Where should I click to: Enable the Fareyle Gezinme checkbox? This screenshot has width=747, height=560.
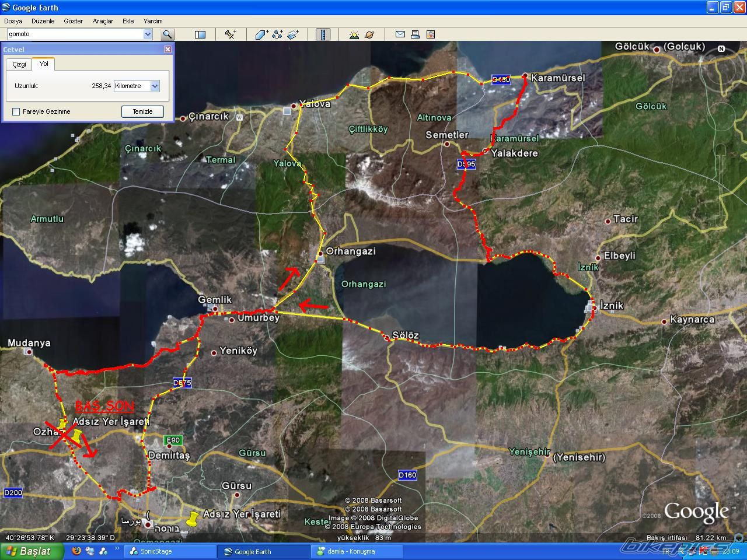pos(16,111)
